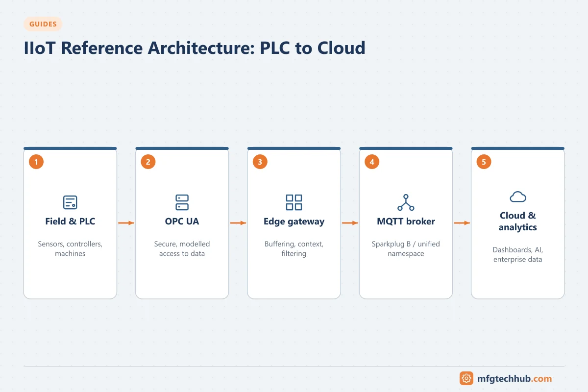This screenshot has height=392, width=588.
Task: Select the IIoT Reference Architecture title
Action: (195, 48)
